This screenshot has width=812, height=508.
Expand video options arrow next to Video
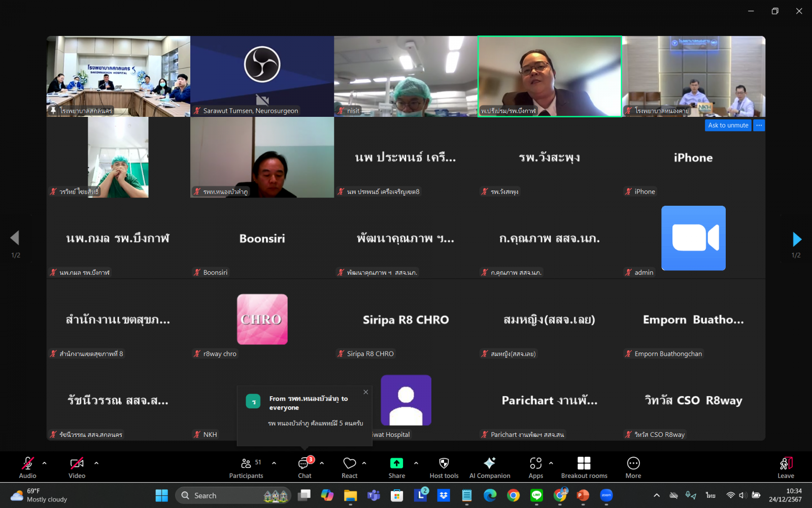(96, 463)
